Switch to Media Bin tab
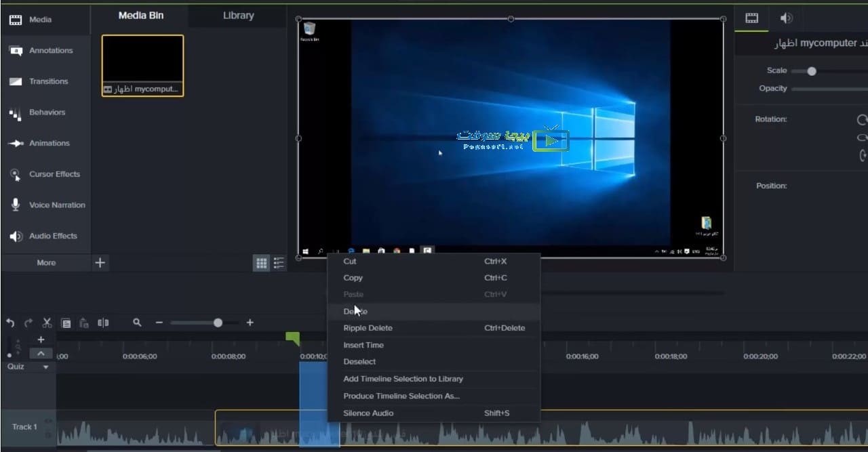Viewport: 868px width, 452px height. click(141, 15)
